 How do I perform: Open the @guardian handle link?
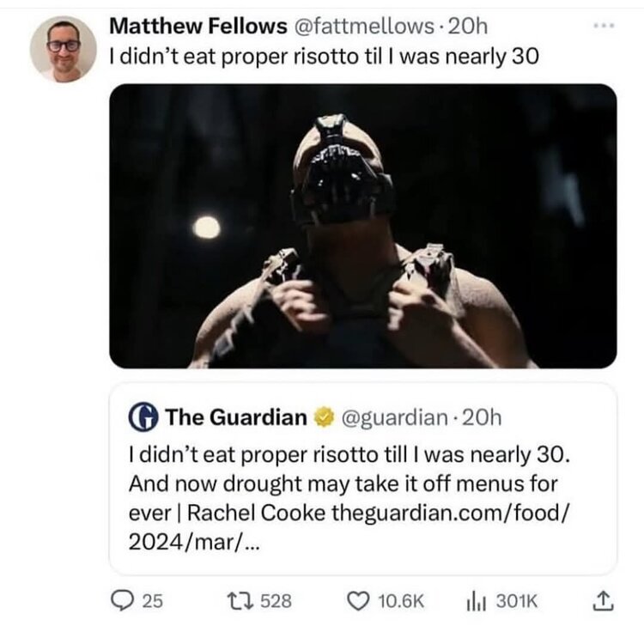pyautogui.click(x=394, y=418)
